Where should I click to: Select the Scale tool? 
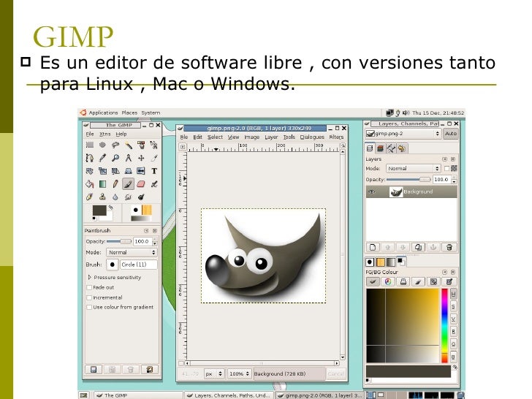pos(102,171)
